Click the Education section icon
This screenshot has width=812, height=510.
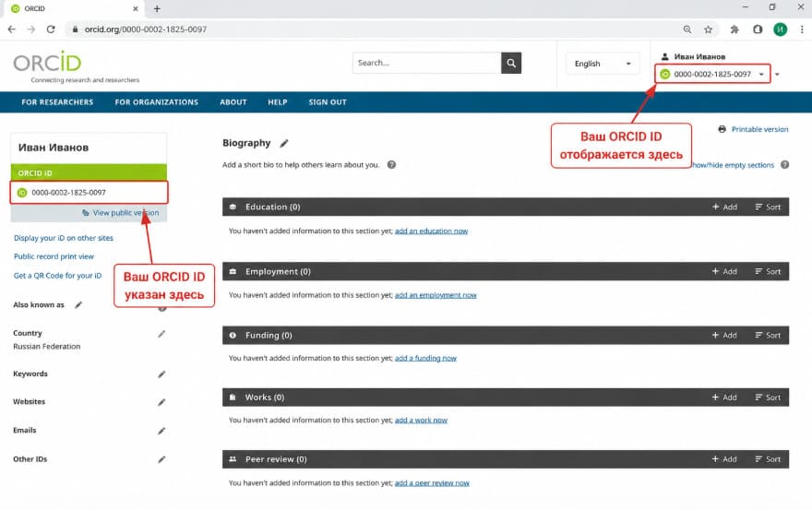point(233,207)
